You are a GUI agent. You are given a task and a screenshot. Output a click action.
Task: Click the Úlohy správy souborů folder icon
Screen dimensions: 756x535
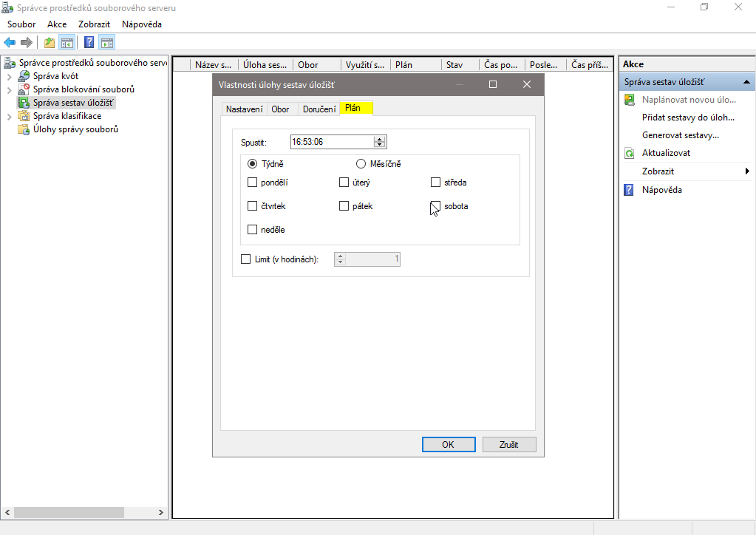[24, 129]
